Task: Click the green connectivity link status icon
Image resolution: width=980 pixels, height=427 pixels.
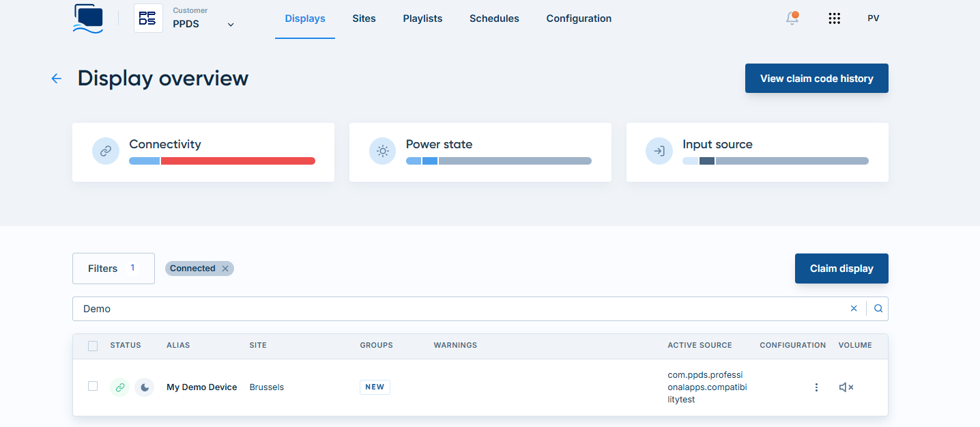Action: (120, 387)
